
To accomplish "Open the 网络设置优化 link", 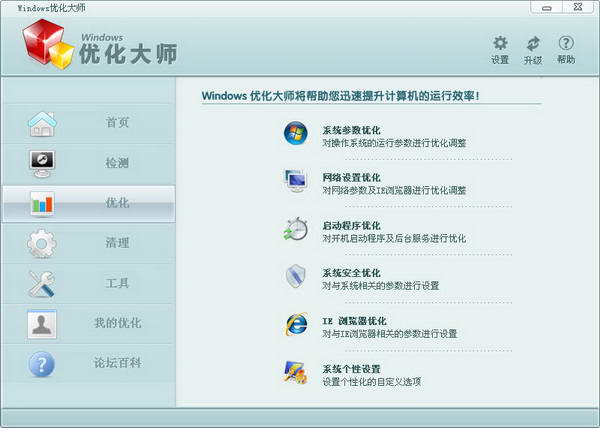I will 351,178.
